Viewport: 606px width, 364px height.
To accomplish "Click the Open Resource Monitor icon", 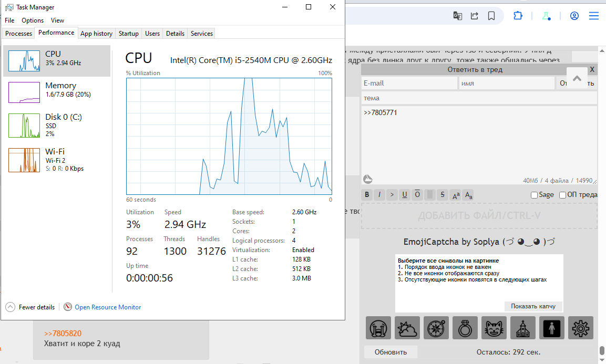I will point(68,307).
